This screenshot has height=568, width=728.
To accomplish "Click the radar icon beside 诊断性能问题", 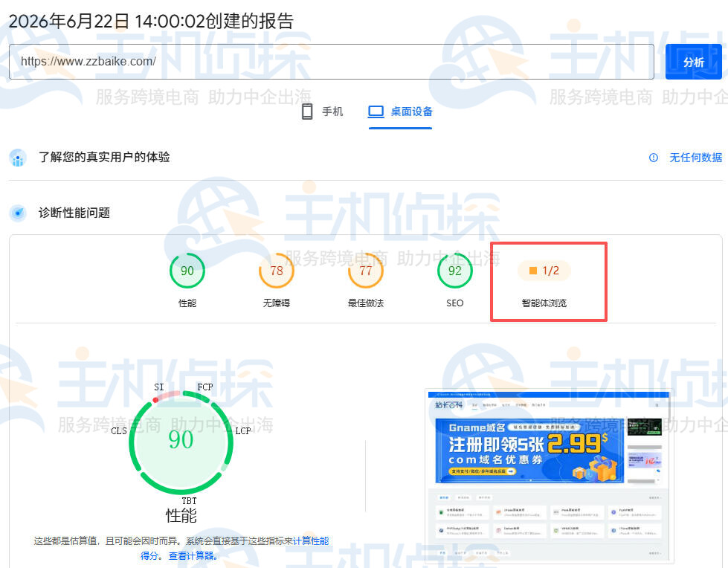I will [18, 213].
